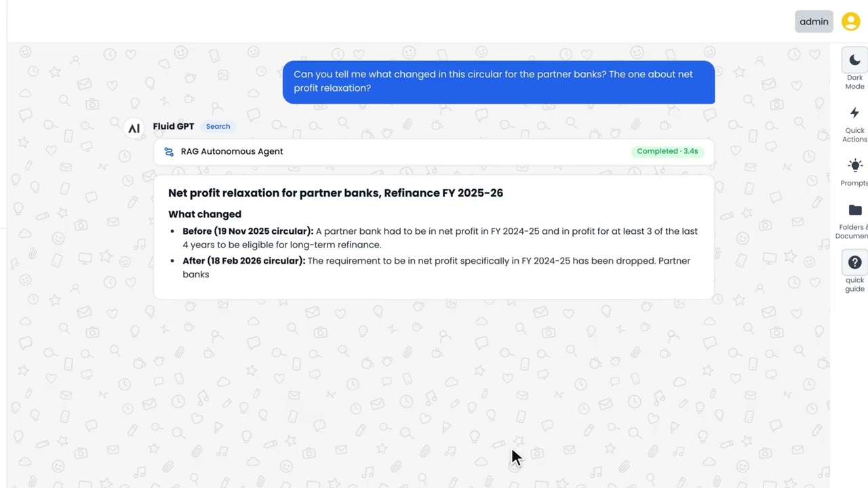Click the Search tag next to Fluid GPT

(x=218, y=126)
